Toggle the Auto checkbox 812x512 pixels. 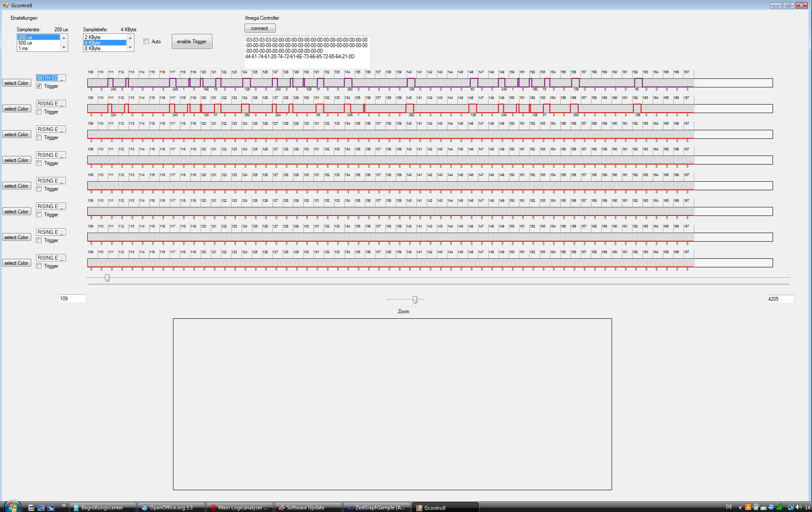(x=146, y=42)
